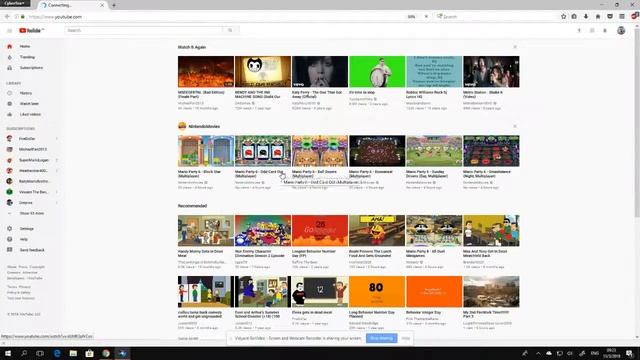Expand Show more subscriptions
The width and height of the screenshot is (640, 360).
coord(32,213)
